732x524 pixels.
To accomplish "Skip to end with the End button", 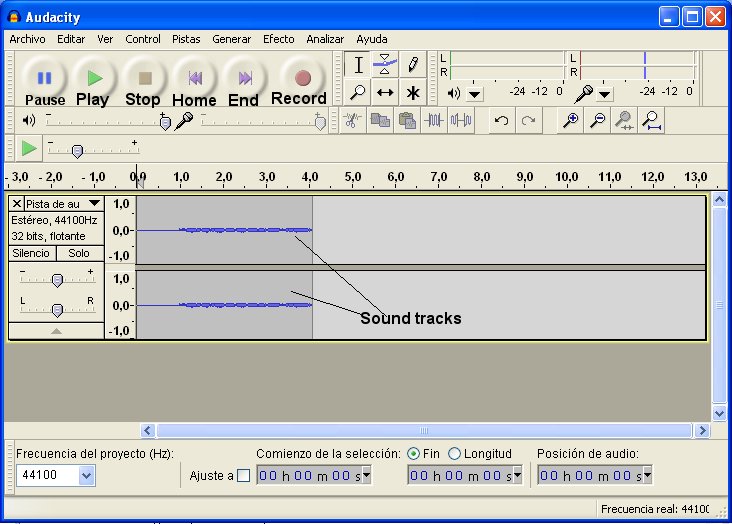I will (245, 78).
